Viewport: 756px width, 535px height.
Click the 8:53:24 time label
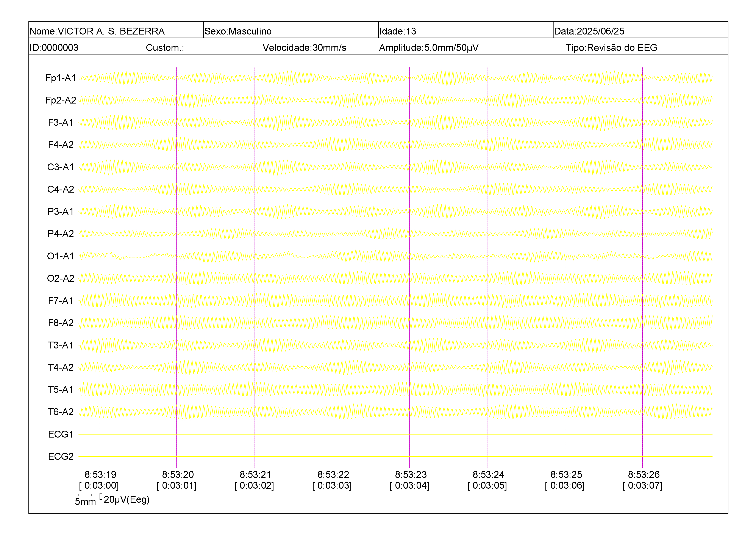click(x=488, y=475)
